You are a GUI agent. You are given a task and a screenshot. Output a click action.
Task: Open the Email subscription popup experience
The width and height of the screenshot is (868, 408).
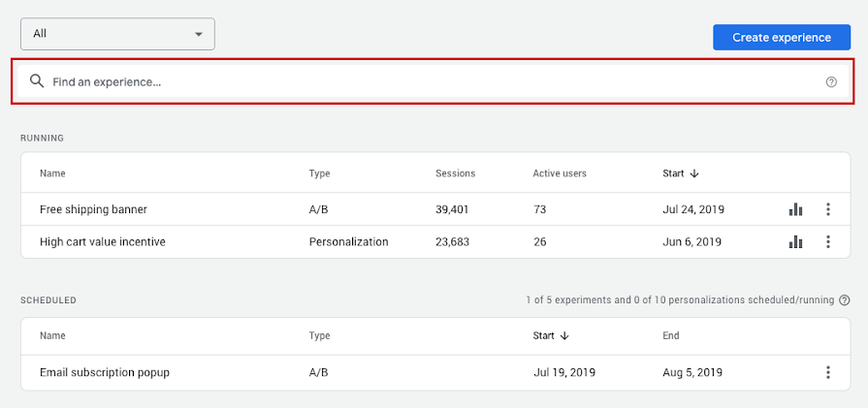pos(105,372)
